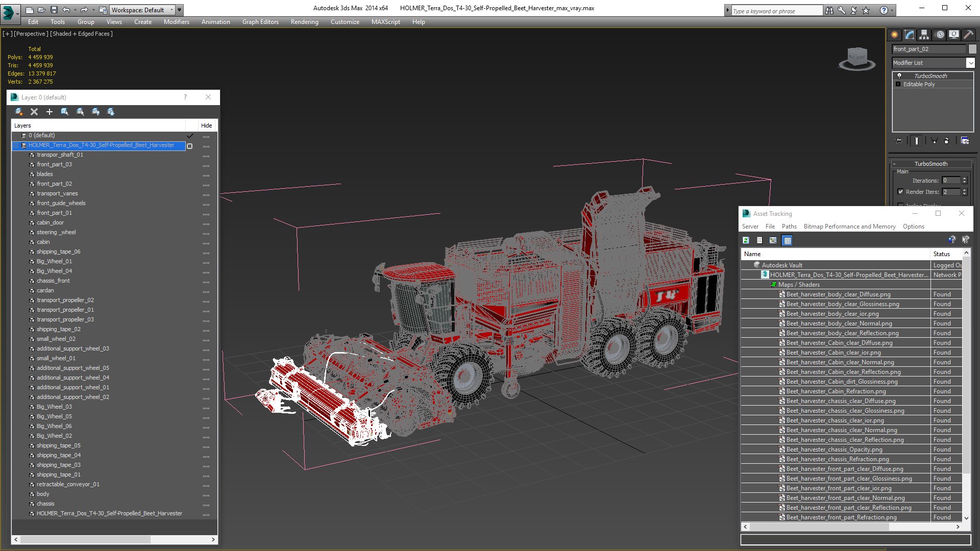Click the Project Folder icon in quick toolbar
980x551 pixels.
coord(103,10)
